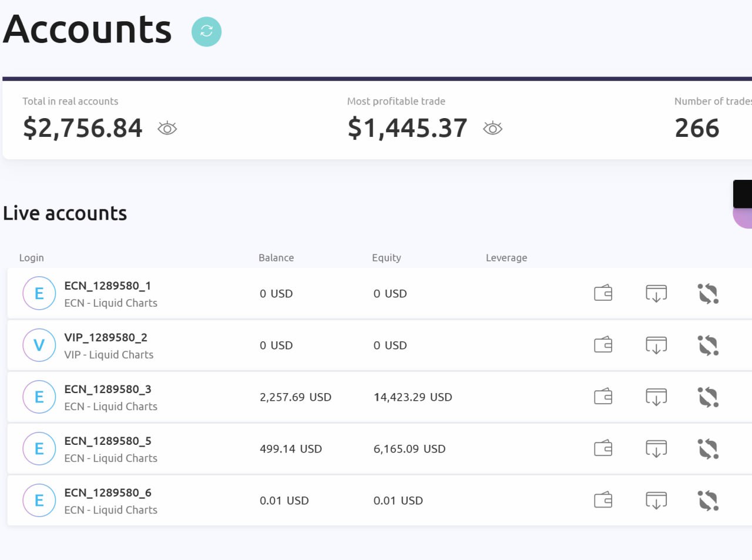Click the black button beside Live accounts
752x560 pixels.
point(743,194)
